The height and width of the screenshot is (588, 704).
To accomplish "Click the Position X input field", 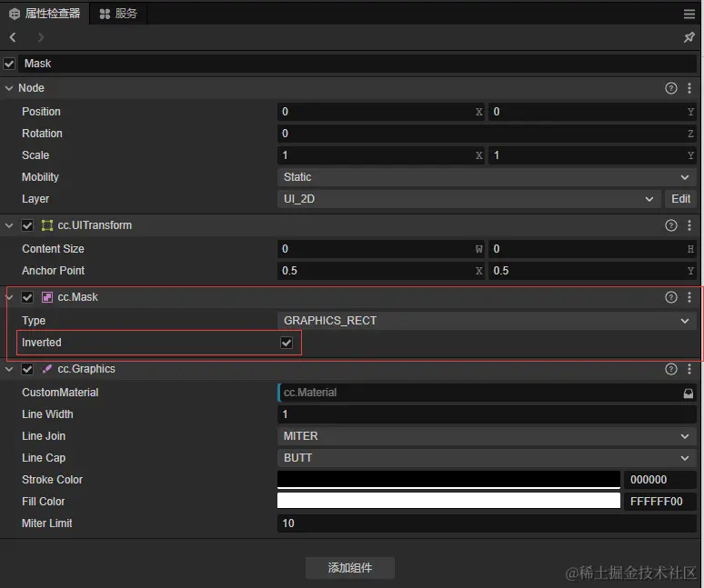I will point(381,112).
